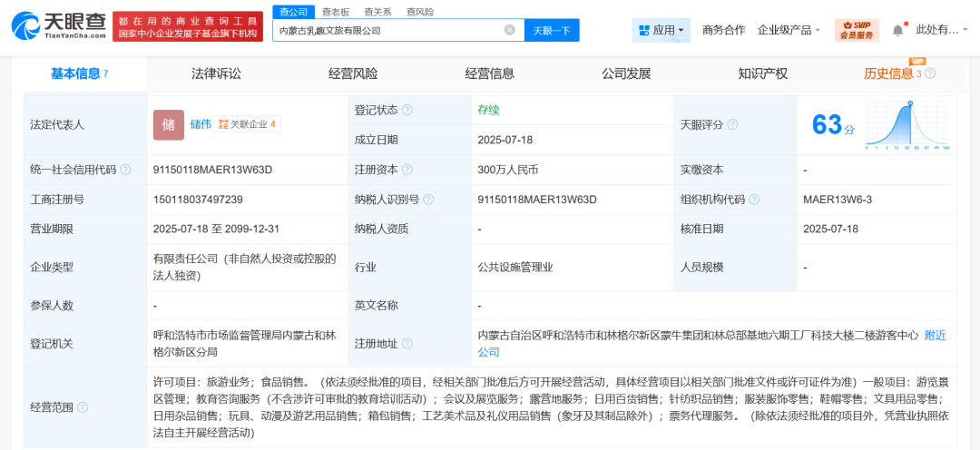
Task: Click the 2025-07-18 establishment date value
Action: point(505,140)
